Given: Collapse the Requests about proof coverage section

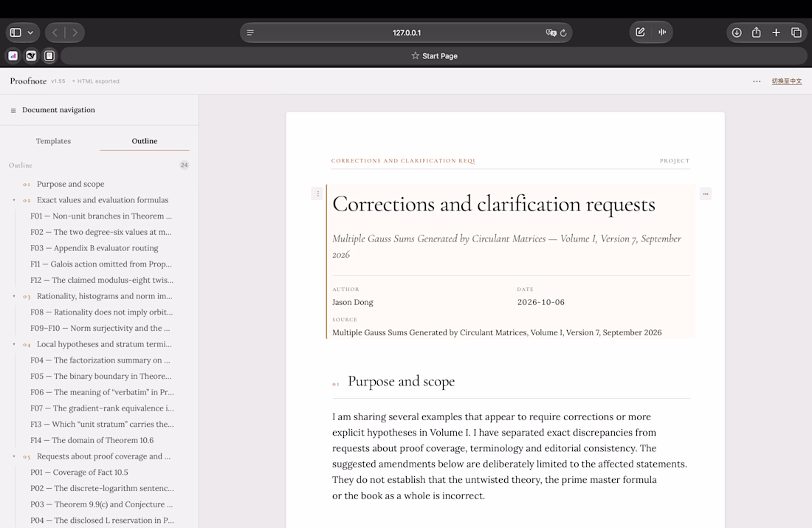Looking at the screenshot, I should pyautogui.click(x=14, y=456).
